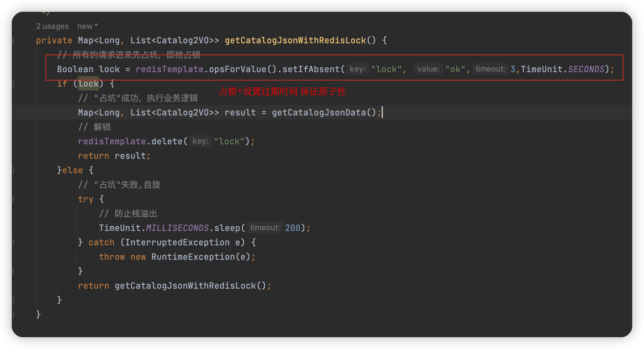Click 'setIfAbsent' method call
This screenshot has width=644, height=349.
311,69
